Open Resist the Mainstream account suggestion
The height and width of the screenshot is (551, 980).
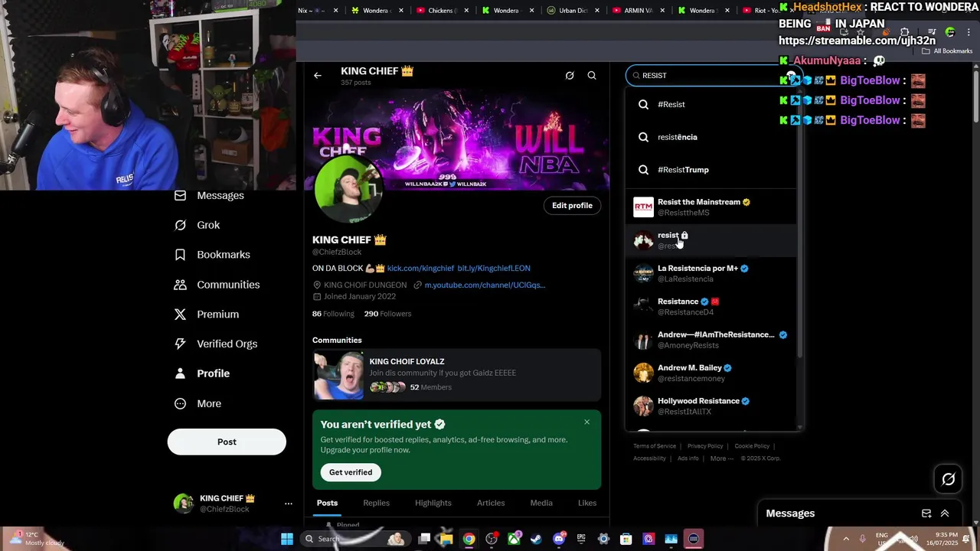pos(711,207)
